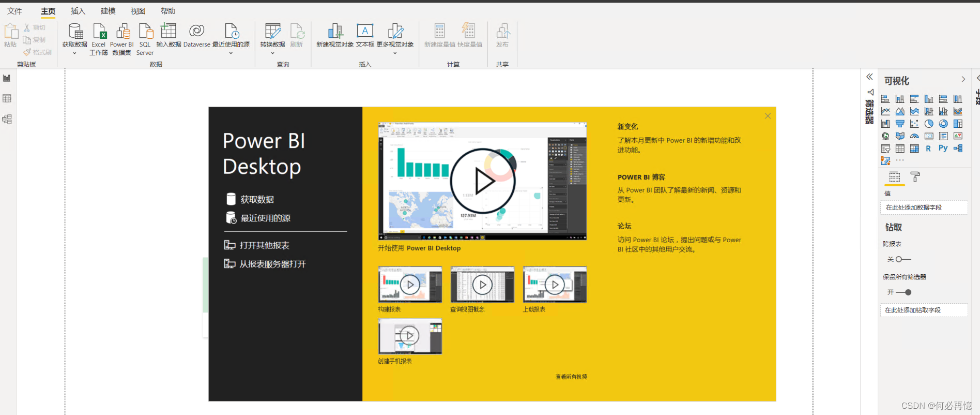Image resolution: width=980 pixels, height=415 pixels.
Task: Pick the funnel chart visual
Action: click(900, 124)
